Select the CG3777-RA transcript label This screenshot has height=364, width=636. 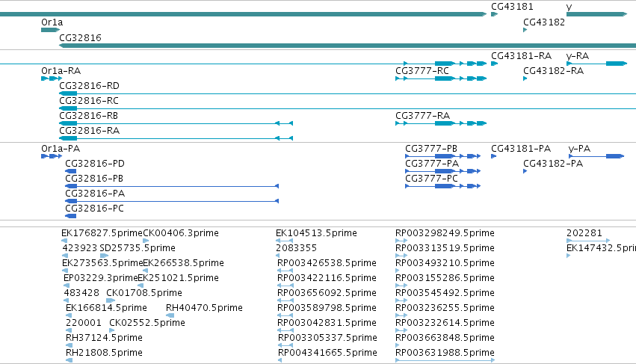(x=423, y=116)
